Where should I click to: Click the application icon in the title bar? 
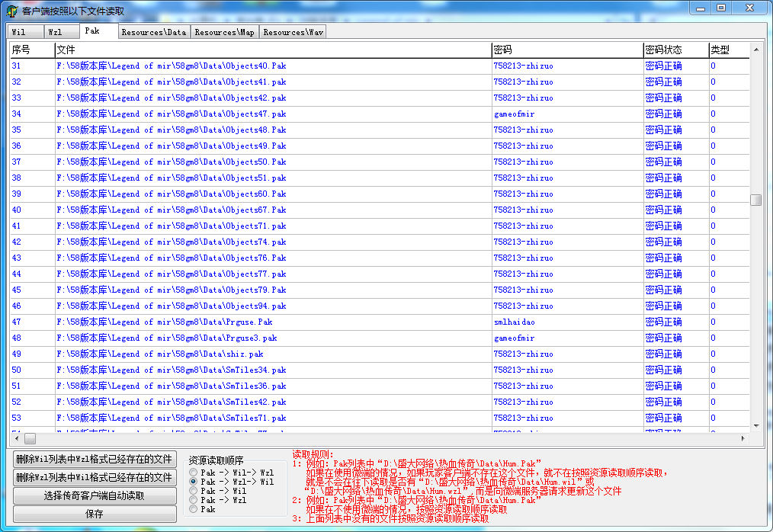(12, 11)
